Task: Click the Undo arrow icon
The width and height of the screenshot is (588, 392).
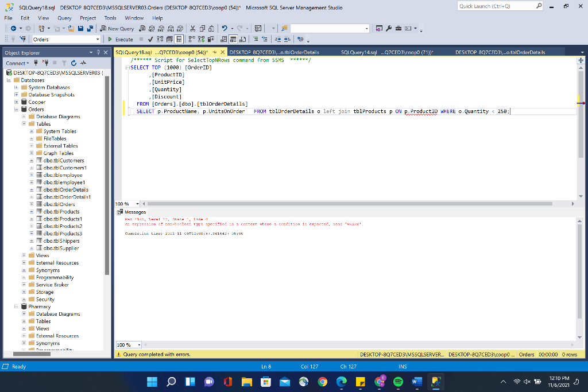Action: tap(225, 29)
